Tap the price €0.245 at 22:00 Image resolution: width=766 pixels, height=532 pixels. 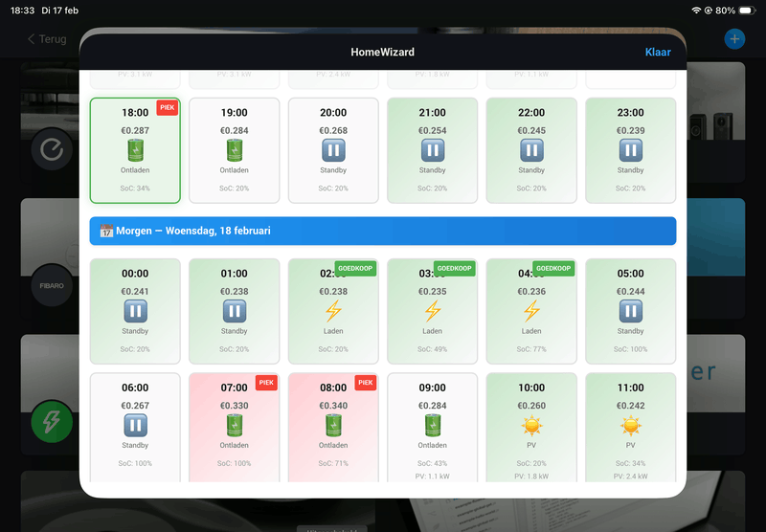click(x=531, y=130)
